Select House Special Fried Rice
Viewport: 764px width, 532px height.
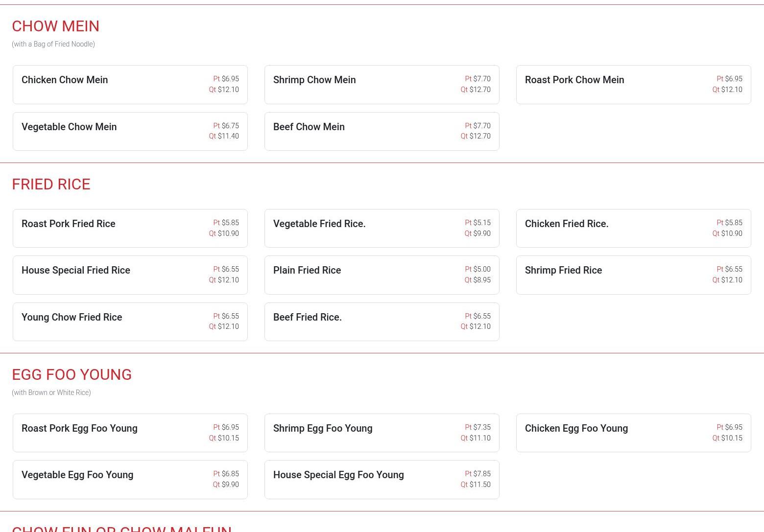130,275
